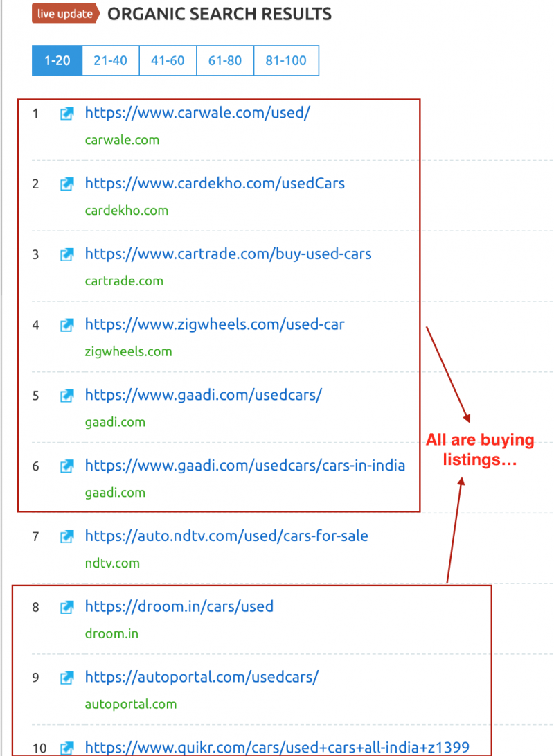Click the green ndtv.com domain text
This screenshot has width=554, height=756.
coord(112,563)
